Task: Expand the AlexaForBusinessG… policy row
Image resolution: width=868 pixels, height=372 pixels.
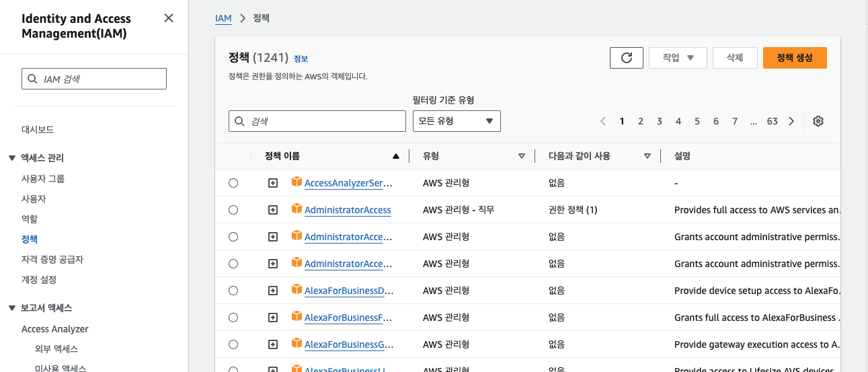Action: pos(273,344)
